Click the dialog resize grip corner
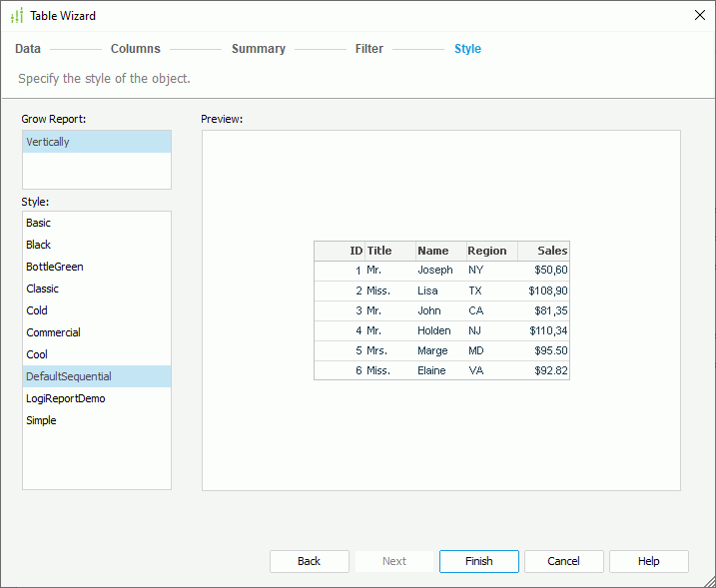Viewport: 716px width, 588px height. (709, 581)
